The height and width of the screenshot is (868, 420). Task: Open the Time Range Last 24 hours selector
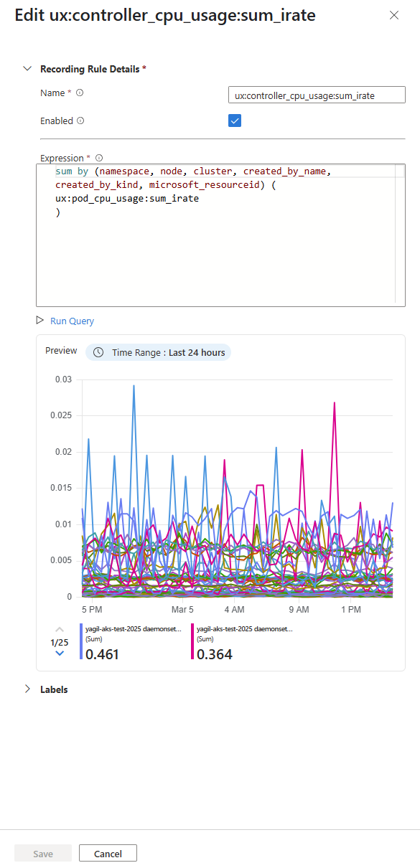tap(158, 352)
